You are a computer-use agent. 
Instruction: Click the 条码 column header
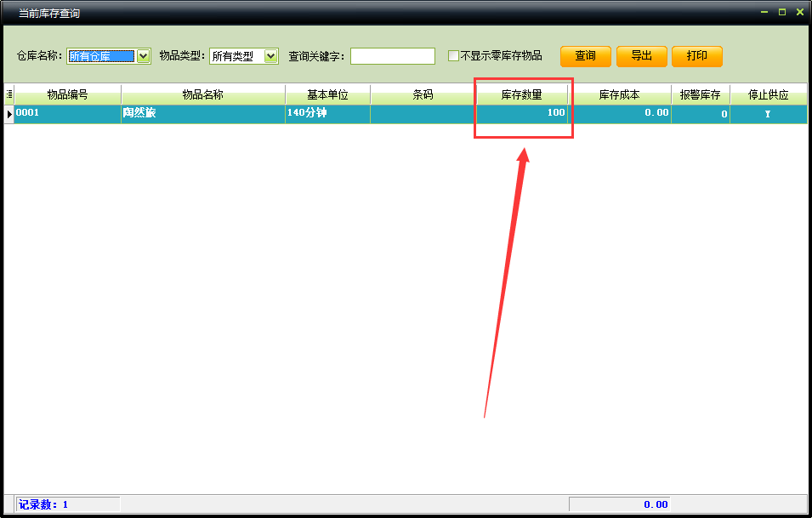point(423,94)
